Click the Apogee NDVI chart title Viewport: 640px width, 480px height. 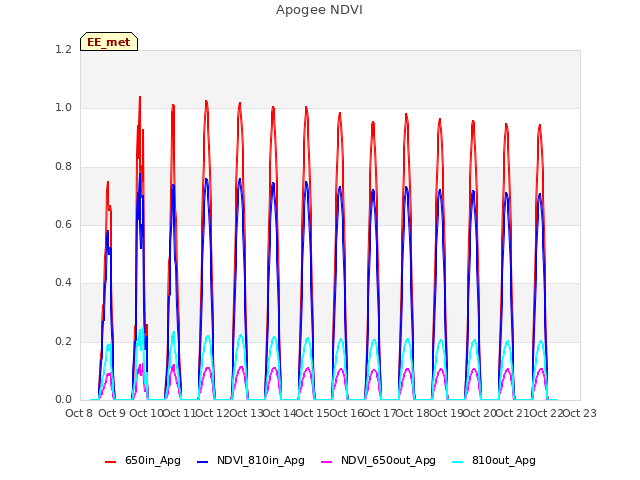coord(319,10)
